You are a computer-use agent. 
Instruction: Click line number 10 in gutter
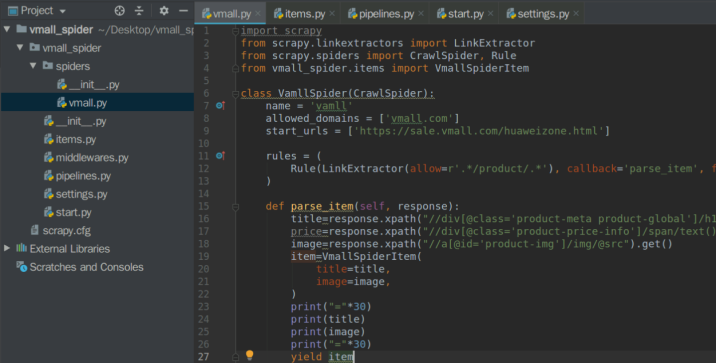tap(204, 144)
